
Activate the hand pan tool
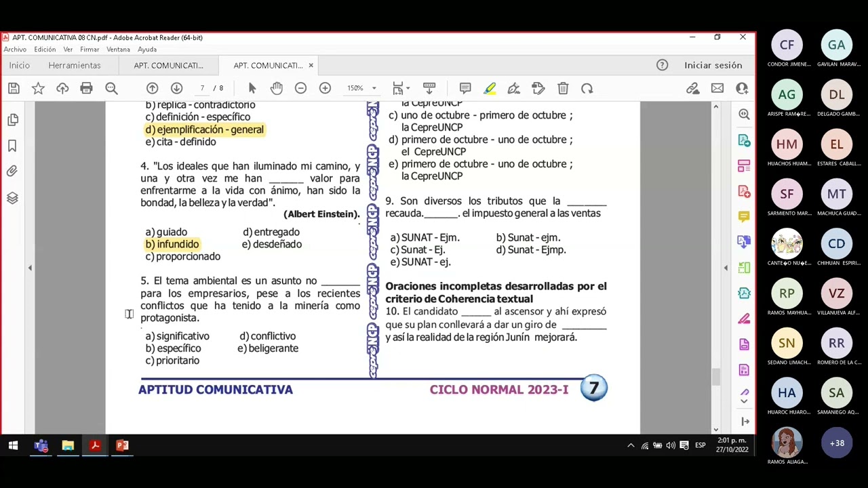click(x=276, y=89)
